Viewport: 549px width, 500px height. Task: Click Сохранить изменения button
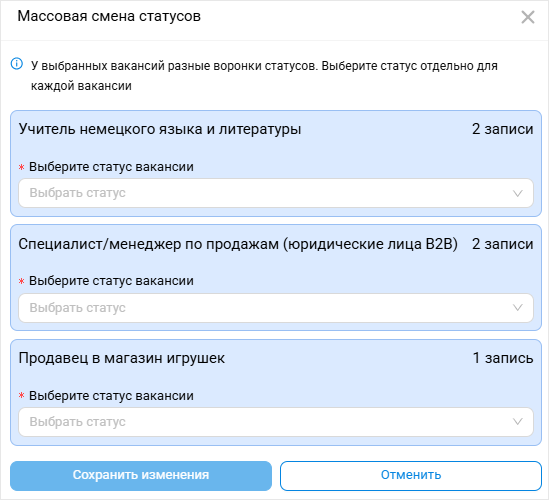point(141,475)
